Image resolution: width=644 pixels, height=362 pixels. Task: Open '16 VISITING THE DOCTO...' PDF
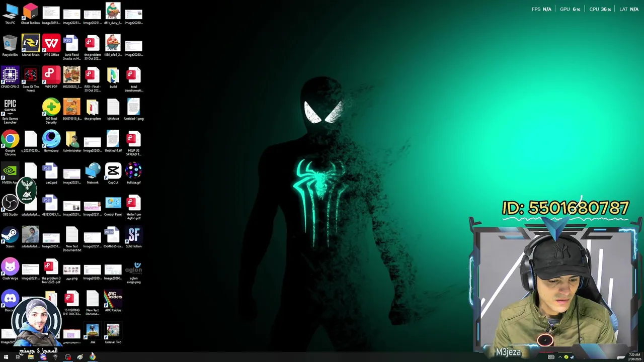click(72, 303)
